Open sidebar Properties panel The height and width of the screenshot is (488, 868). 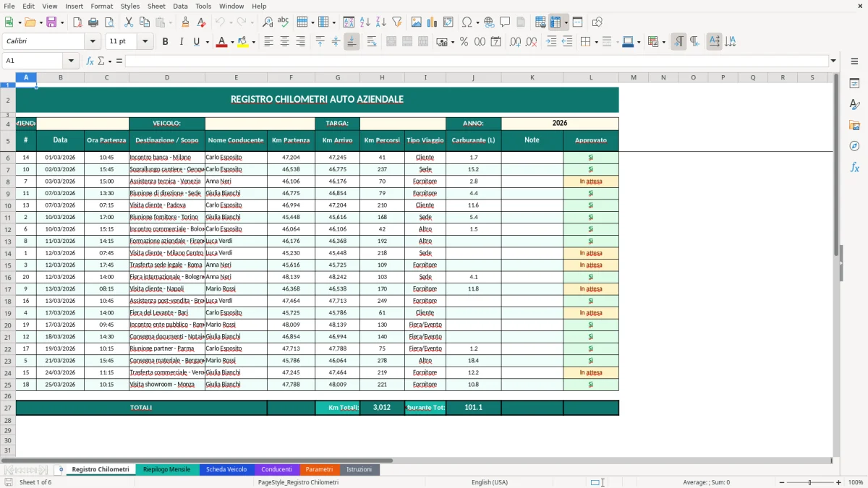point(854,84)
